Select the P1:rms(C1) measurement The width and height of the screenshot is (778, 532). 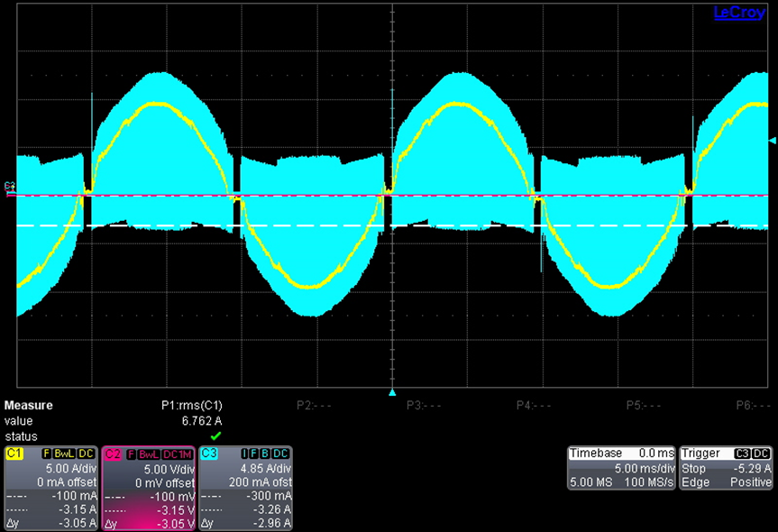188,406
